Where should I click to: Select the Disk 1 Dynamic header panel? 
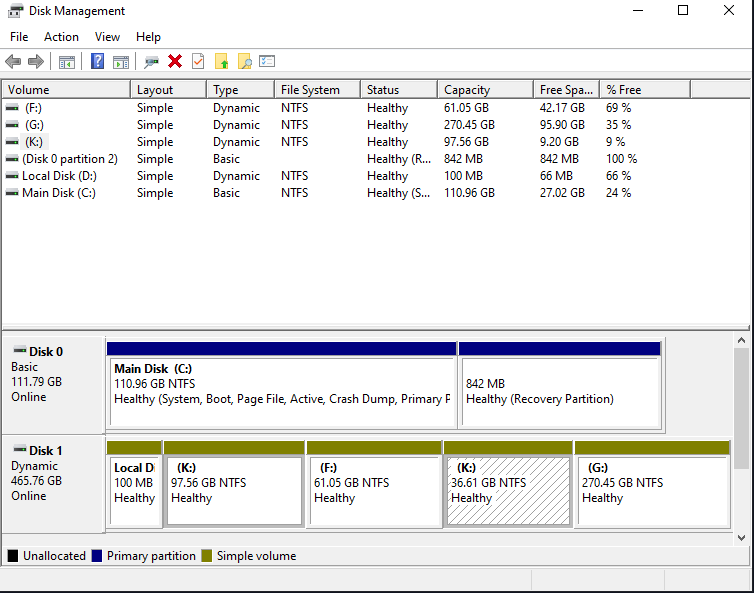click(x=53, y=484)
